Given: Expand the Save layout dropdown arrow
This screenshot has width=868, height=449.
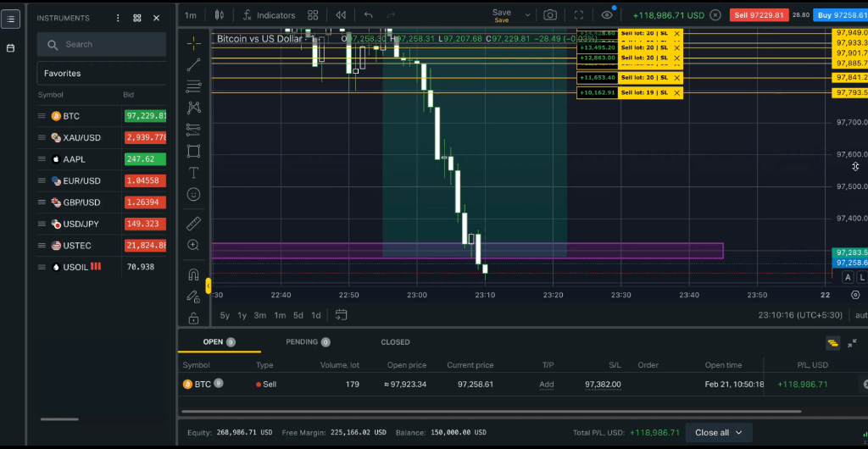Looking at the screenshot, I should tap(527, 15).
